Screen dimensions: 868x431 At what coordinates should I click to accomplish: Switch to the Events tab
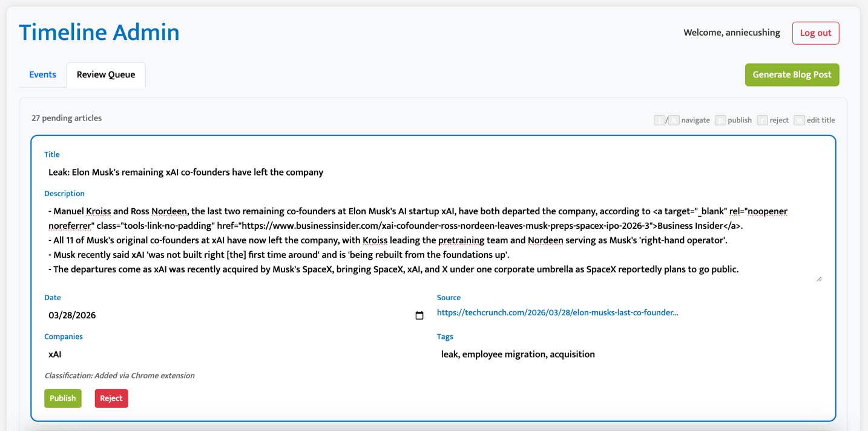point(42,74)
